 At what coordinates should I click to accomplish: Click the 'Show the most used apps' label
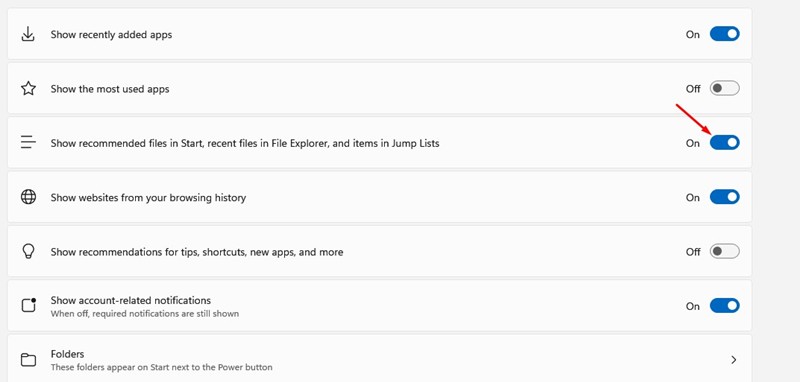click(x=110, y=89)
